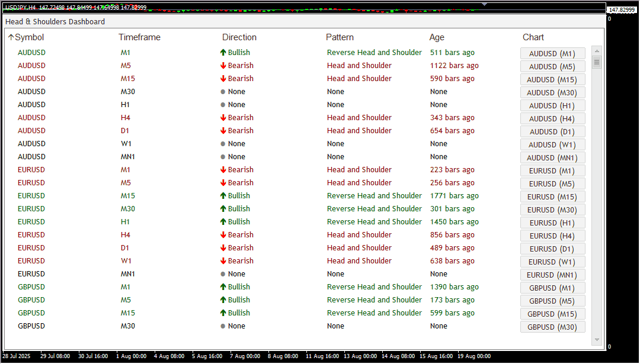Open the EURUSD (MN1) chart button
This screenshot has height=364, width=640.
(x=553, y=275)
